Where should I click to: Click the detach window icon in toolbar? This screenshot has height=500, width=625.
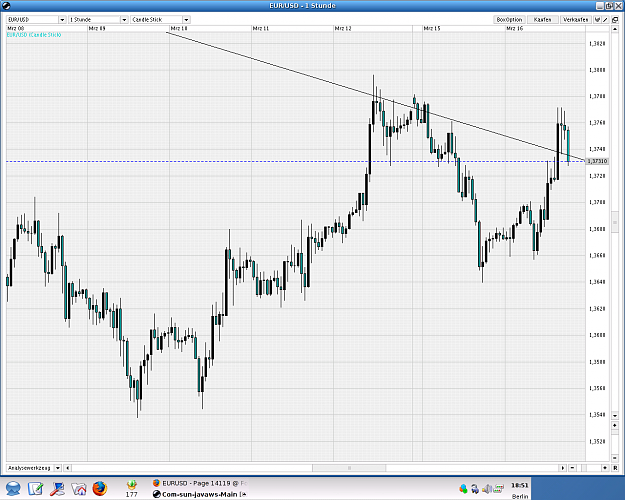pyautogui.click(x=615, y=20)
